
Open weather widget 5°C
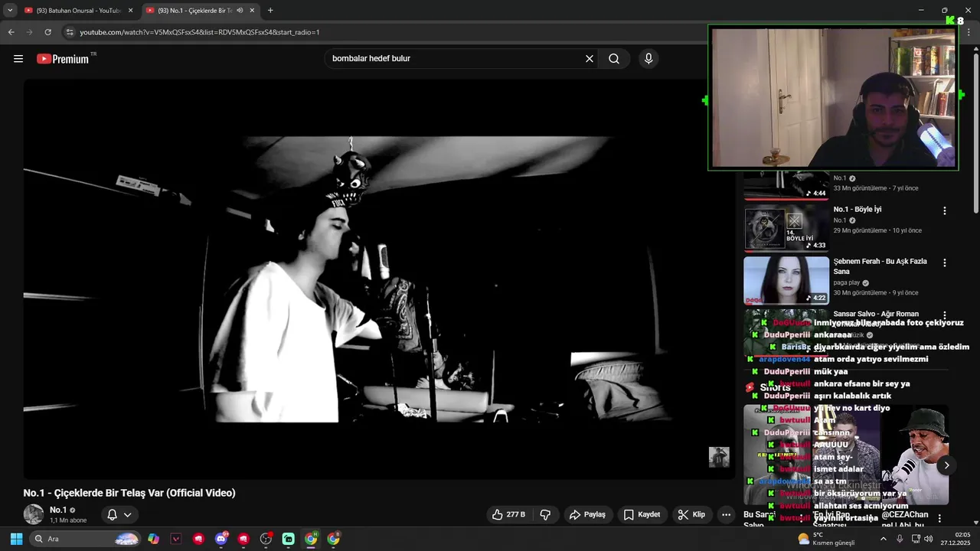coord(826,539)
